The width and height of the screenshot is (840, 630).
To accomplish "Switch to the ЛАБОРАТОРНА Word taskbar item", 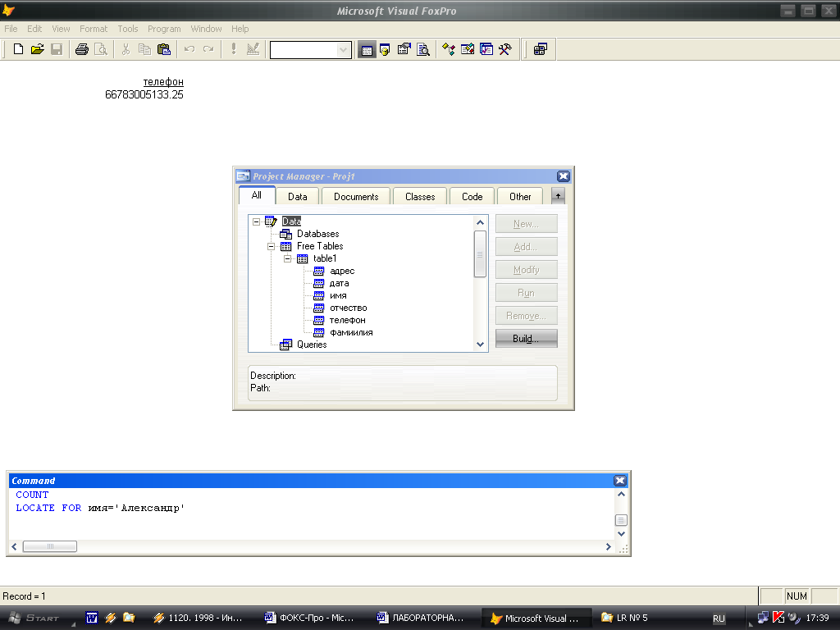I will tap(421, 618).
